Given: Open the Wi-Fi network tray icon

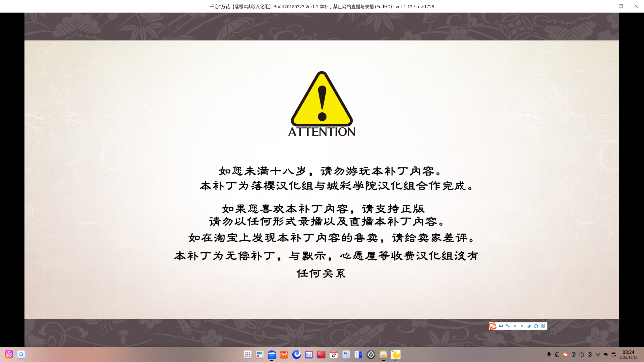Looking at the screenshot, I should click(x=598, y=354).
